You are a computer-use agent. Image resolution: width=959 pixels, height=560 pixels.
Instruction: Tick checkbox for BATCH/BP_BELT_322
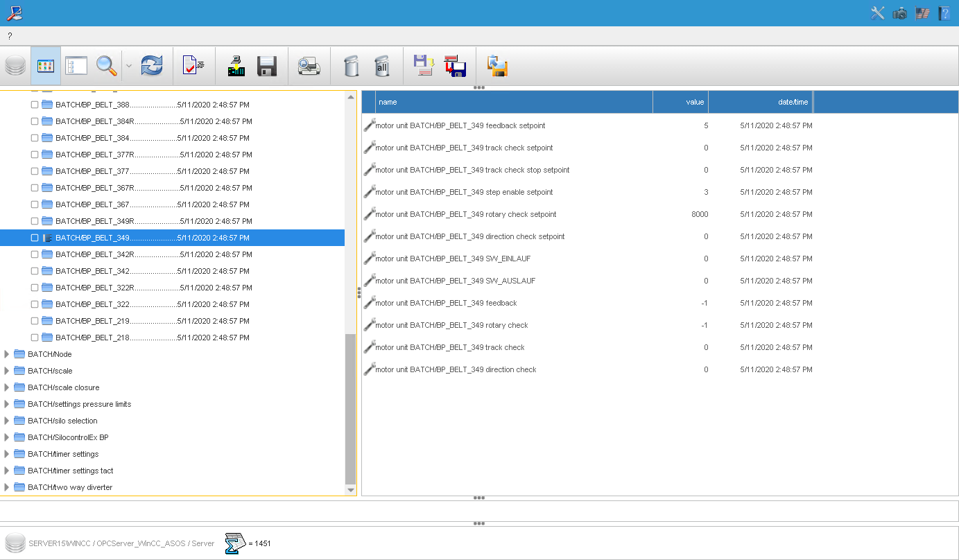click(x=35, y=304)
